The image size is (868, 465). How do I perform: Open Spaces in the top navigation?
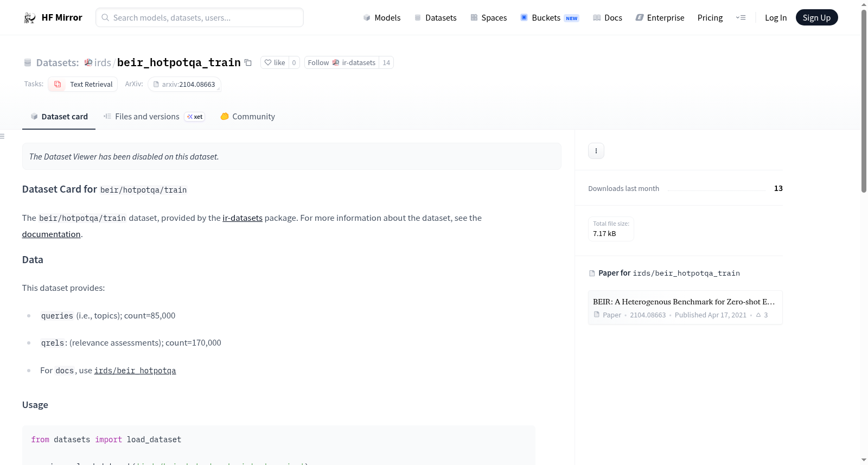[x=488, y=18]
